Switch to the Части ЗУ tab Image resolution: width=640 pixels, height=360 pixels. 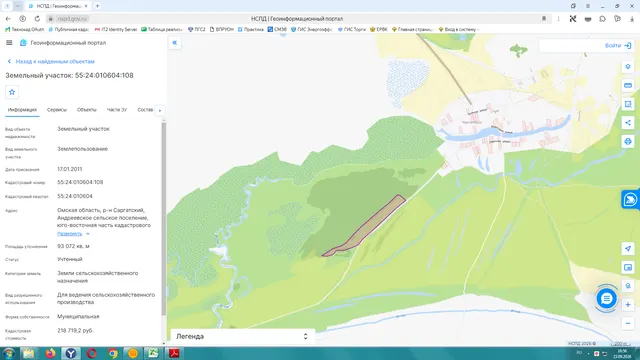tap(117, 110)
